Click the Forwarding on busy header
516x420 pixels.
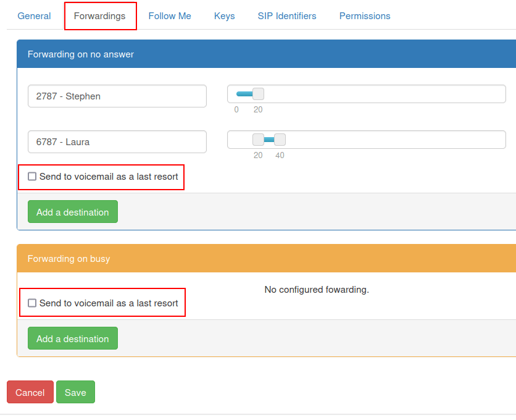tap(68, 258)
